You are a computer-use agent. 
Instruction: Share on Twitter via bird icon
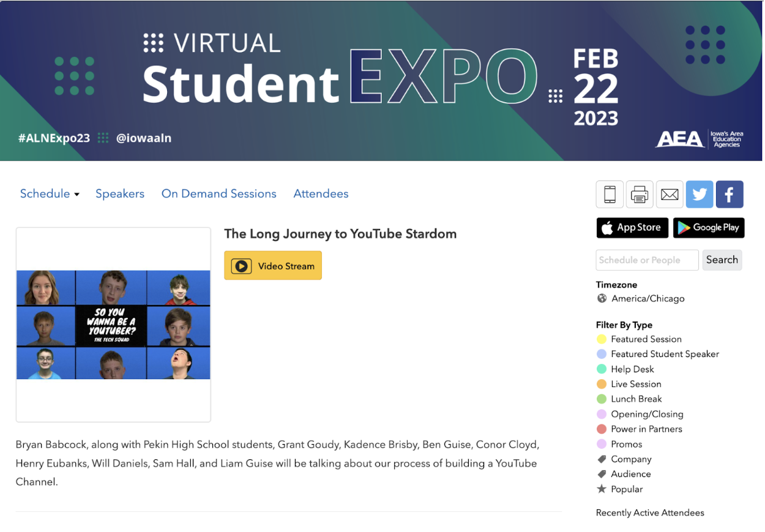[700, 194]
